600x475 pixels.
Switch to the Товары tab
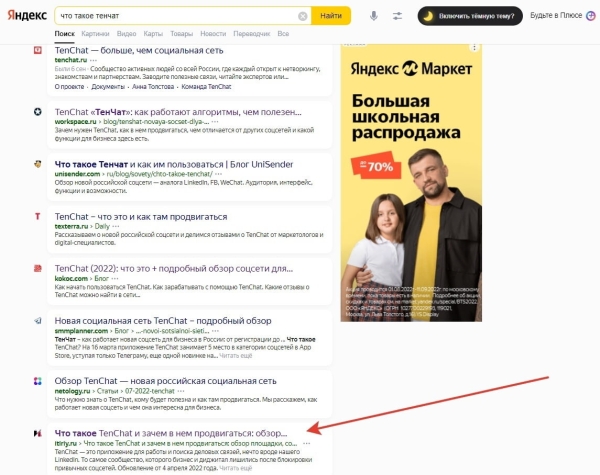tap(181, 34)
